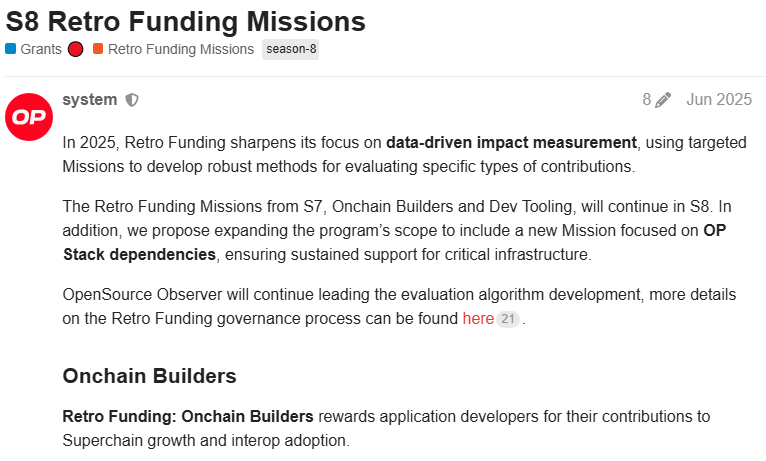Click the Onchain Builders section heading
This screenshot has height=461, width=766.
(x=149, y=376)
